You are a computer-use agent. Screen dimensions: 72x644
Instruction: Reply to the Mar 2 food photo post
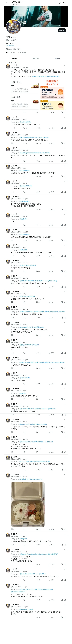[x=12, y=529]
